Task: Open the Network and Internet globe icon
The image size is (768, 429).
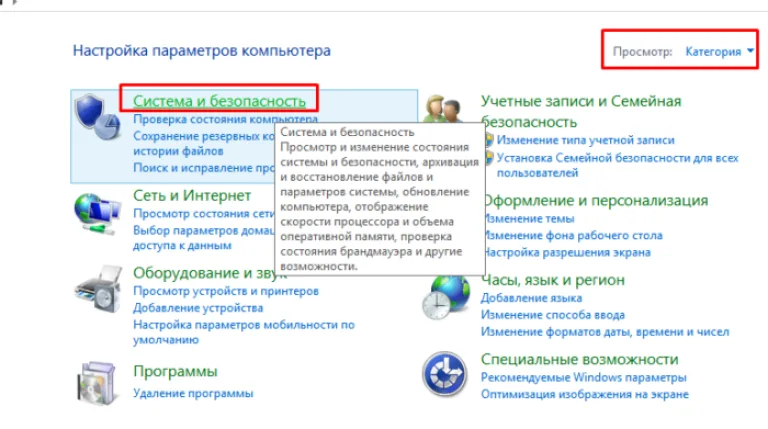Action: 97,214
